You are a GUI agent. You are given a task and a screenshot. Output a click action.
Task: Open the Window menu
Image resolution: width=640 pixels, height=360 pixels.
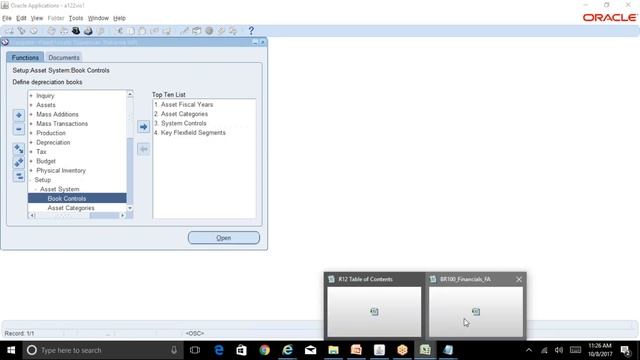coord(98,18)
